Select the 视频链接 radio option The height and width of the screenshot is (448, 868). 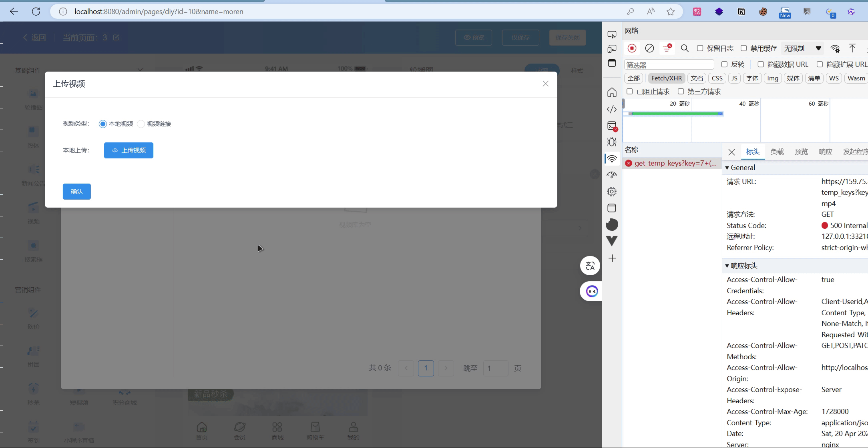click(x=140, y=124)
